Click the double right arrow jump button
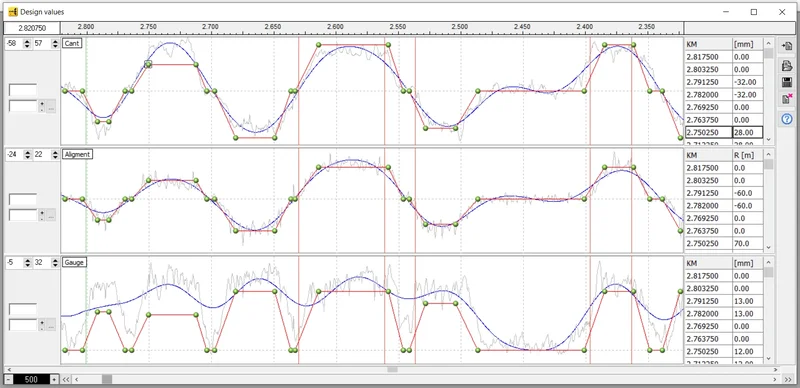 (789, 379)
